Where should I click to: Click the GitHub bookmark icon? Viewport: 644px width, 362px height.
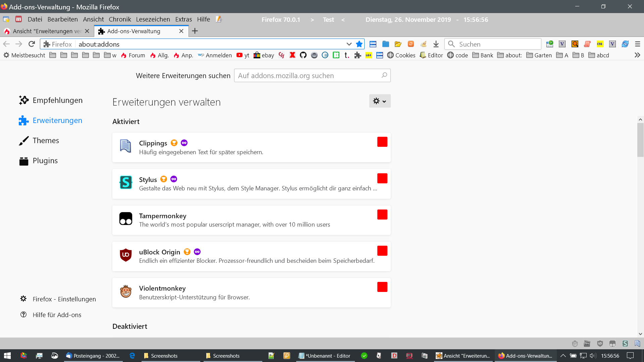click(303, 55)
